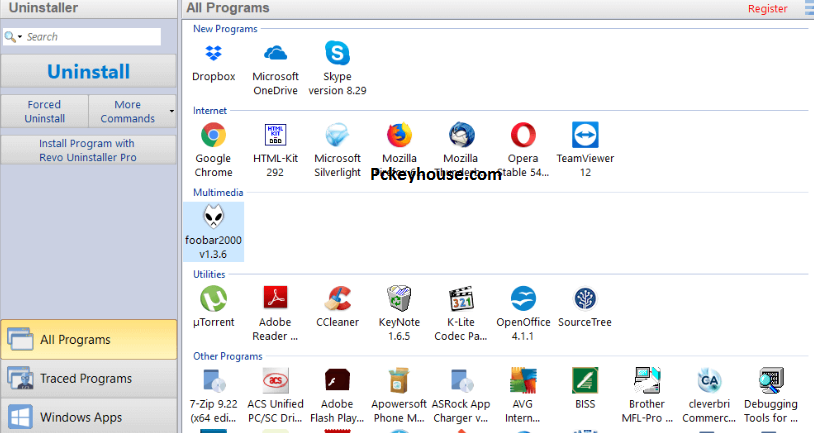Select Adobe Reader in Utilities
Viewport: 814px width, 433px height.
(275, 299)
